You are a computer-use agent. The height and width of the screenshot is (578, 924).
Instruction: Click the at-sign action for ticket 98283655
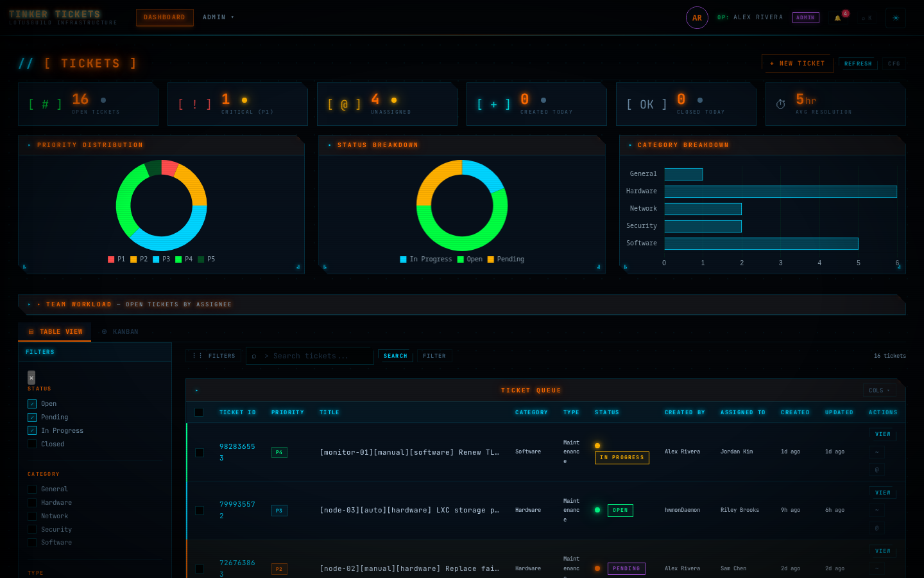pos(877,469)
